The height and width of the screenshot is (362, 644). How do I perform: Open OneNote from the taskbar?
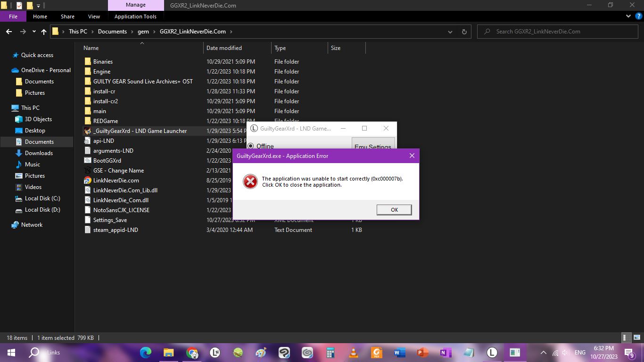[445, 352]
